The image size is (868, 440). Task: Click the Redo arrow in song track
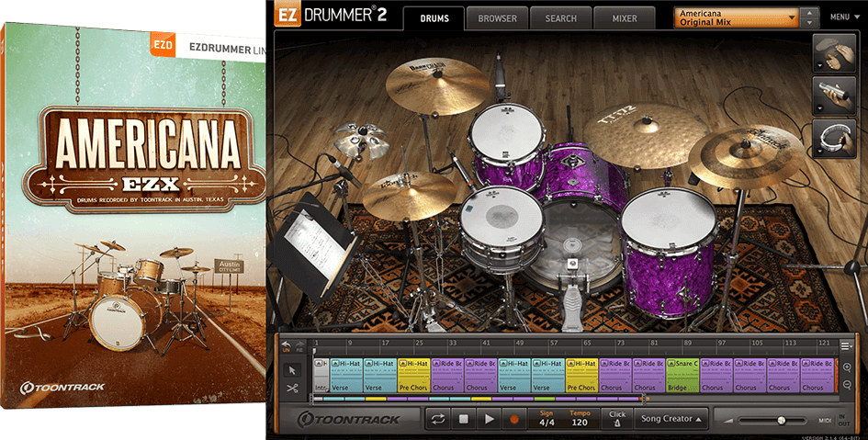pyautogui.click(x=299, y=344)
